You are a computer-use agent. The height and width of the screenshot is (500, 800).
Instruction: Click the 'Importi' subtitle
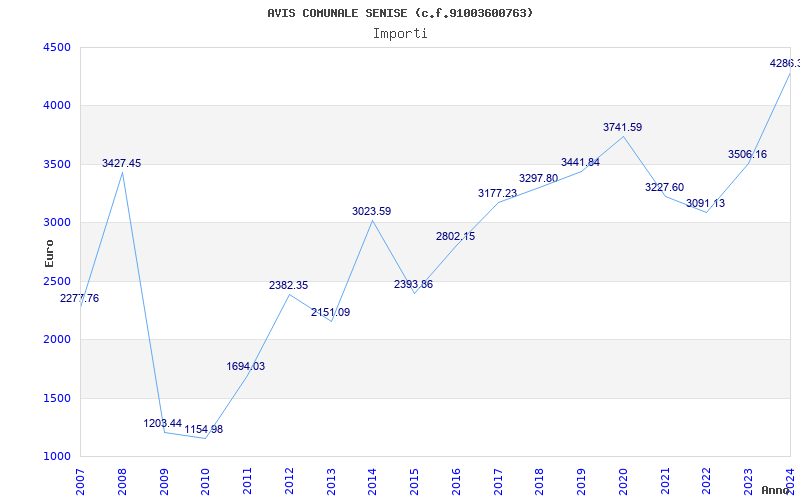point(400,34)
